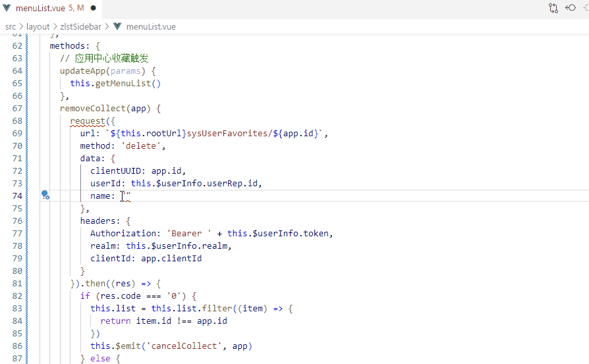Place cursor in empty name string on line 74
This screenshot has width=589, height=364.
128,195
